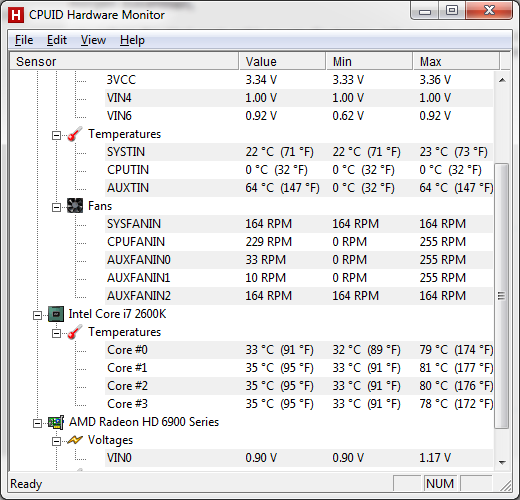This screenshot has height=500, width=520.
Task: Select the VIN0 row under AMD Radeon Voltages
Action: tap(299, 458)
